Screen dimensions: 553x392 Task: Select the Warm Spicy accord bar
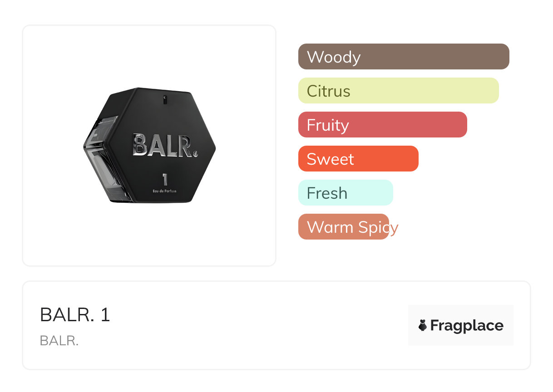point(343,227)
